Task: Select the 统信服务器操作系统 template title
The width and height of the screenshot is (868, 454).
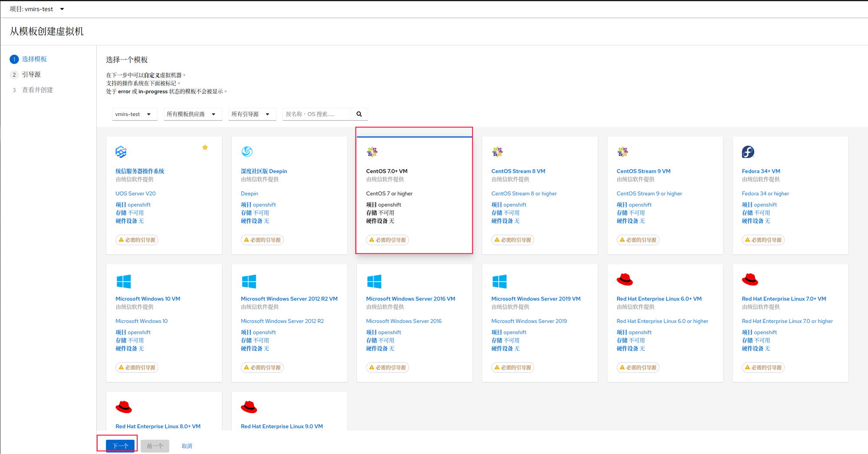Action: coord(140,171)
